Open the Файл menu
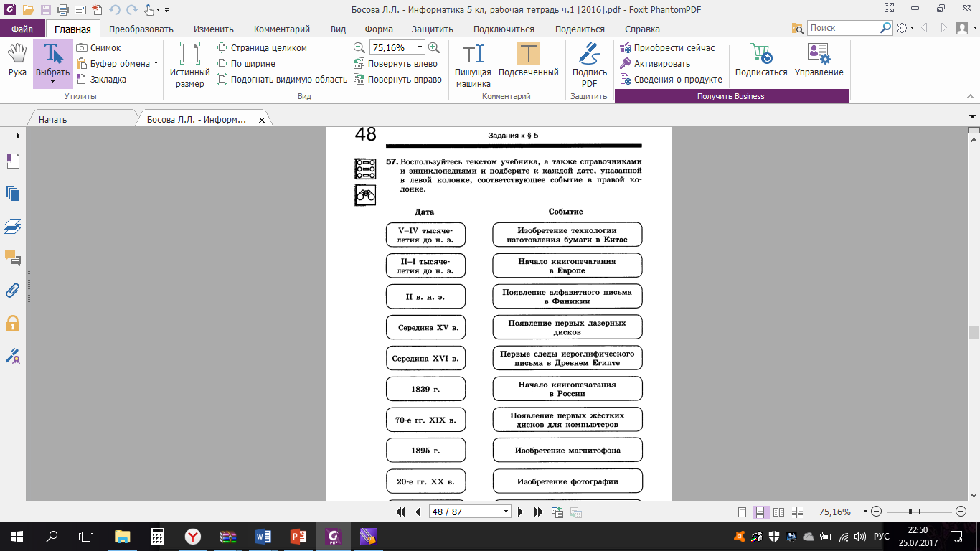980x551 pixels. click(x=22, y=29)
